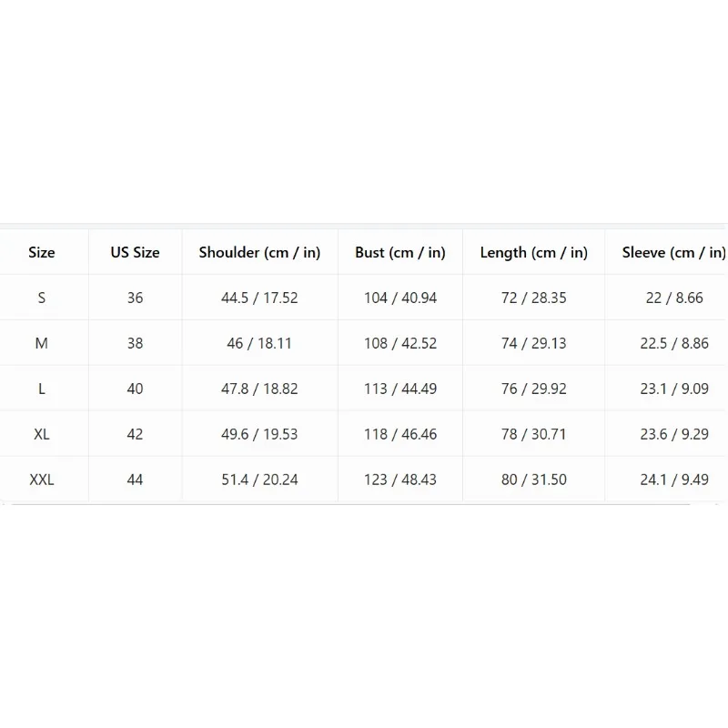
Task: Click US Size 36 cell
Action: [135, 298]
